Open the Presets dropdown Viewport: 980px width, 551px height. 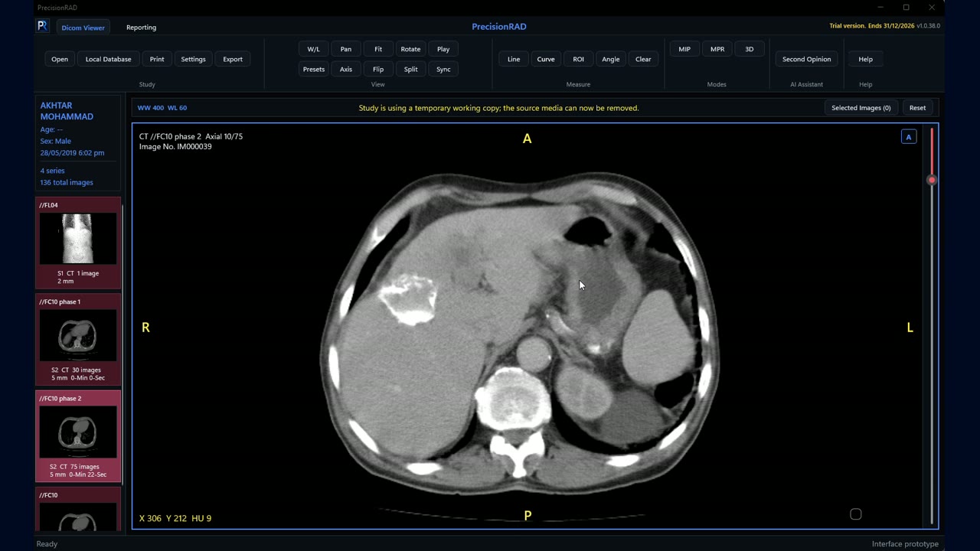click(314, 69)
